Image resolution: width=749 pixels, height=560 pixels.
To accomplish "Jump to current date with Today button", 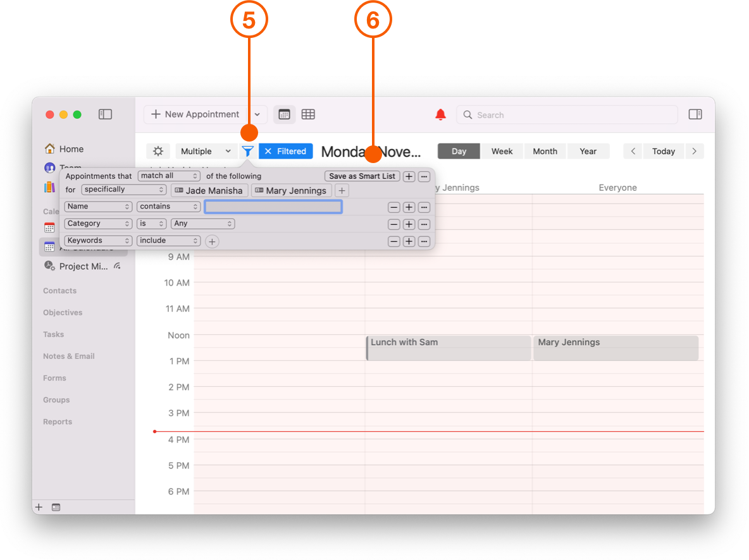I will tap(663, 151).
